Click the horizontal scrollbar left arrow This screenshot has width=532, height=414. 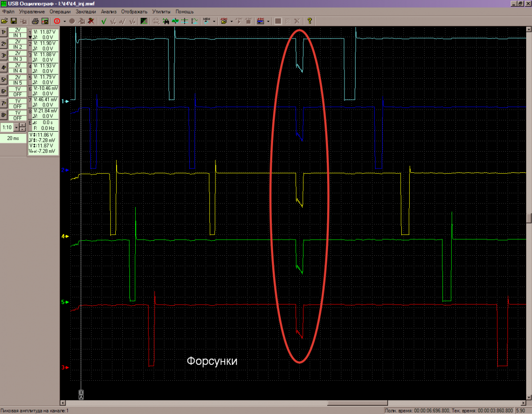tap(63, 403)
